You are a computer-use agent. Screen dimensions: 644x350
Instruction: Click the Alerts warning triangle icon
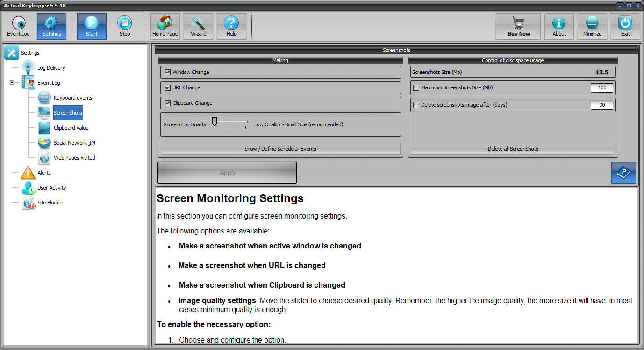tap(28, 173)
